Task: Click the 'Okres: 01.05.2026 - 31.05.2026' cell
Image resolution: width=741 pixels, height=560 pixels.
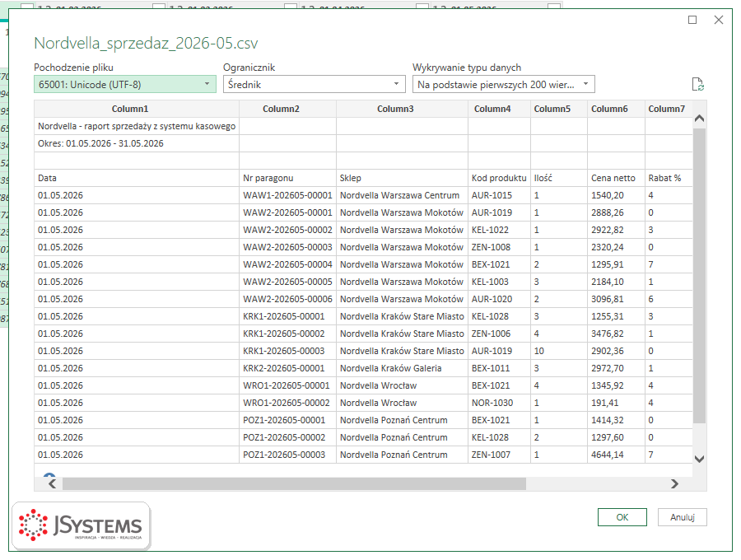Action: [x=137, y=143]
